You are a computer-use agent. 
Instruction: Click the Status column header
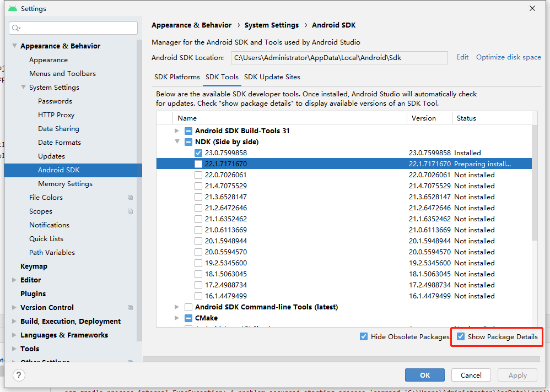click(x=492, y=118)
